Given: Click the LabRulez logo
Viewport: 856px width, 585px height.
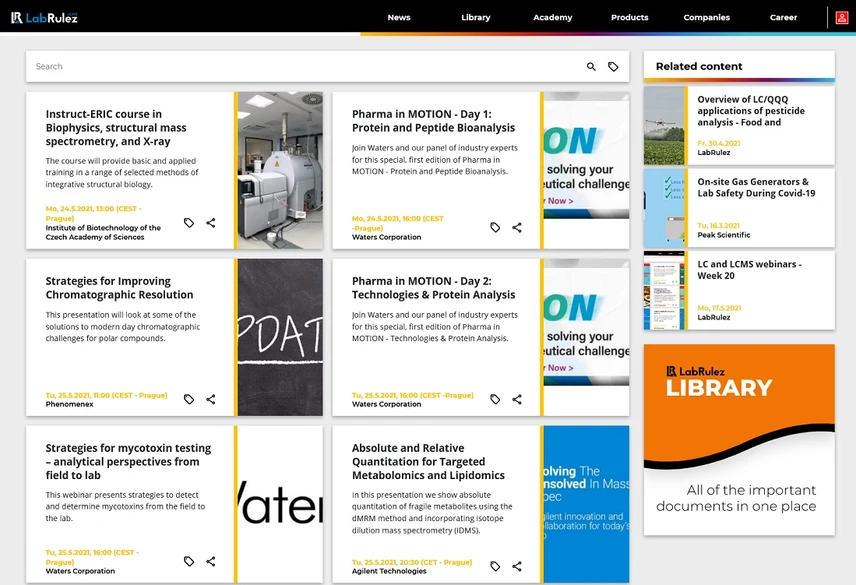Looking at the screenshot, I should (x=44, y=17).
